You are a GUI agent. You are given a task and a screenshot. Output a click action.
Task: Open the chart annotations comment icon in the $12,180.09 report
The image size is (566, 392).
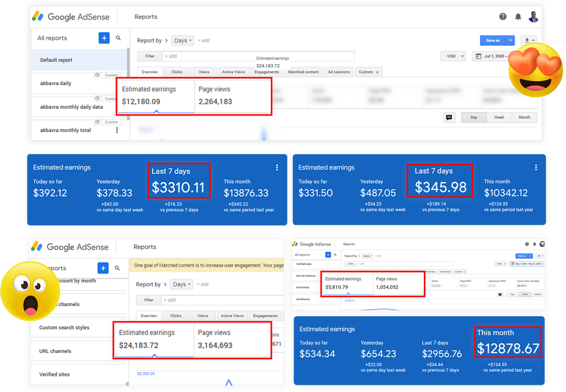tap(449, 117)
